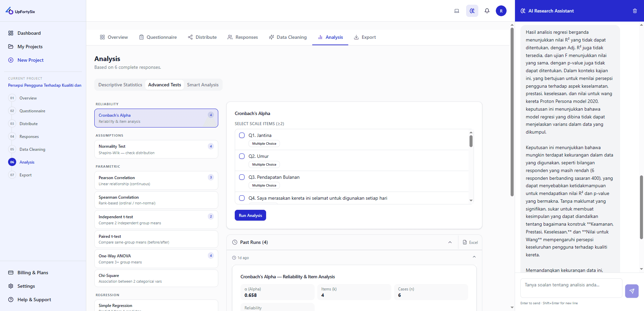Go to step 06 Analysis
The width and height of the screenshot is (644, 311).
click(22, 162)
